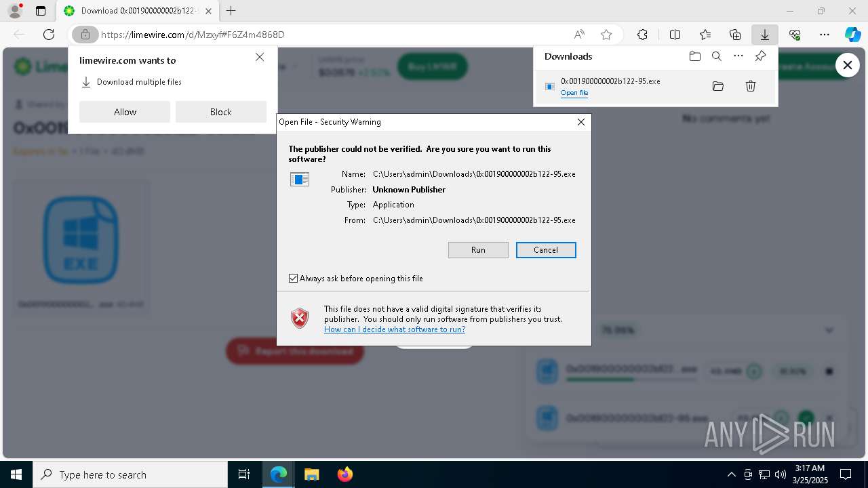Open Windows Start menu

(x=16, y=474)
